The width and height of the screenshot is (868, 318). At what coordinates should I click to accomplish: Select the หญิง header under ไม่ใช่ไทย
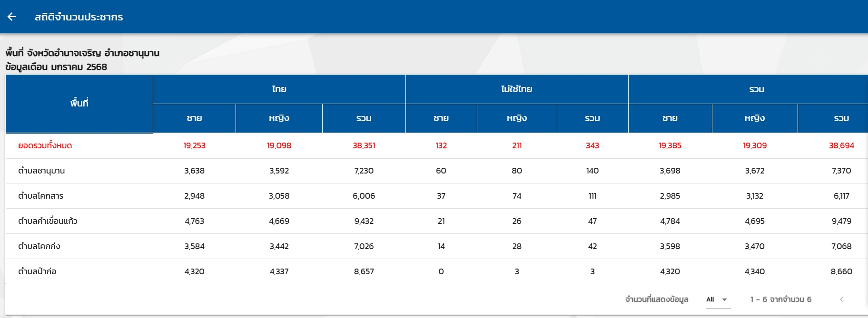tap(516, 118)
